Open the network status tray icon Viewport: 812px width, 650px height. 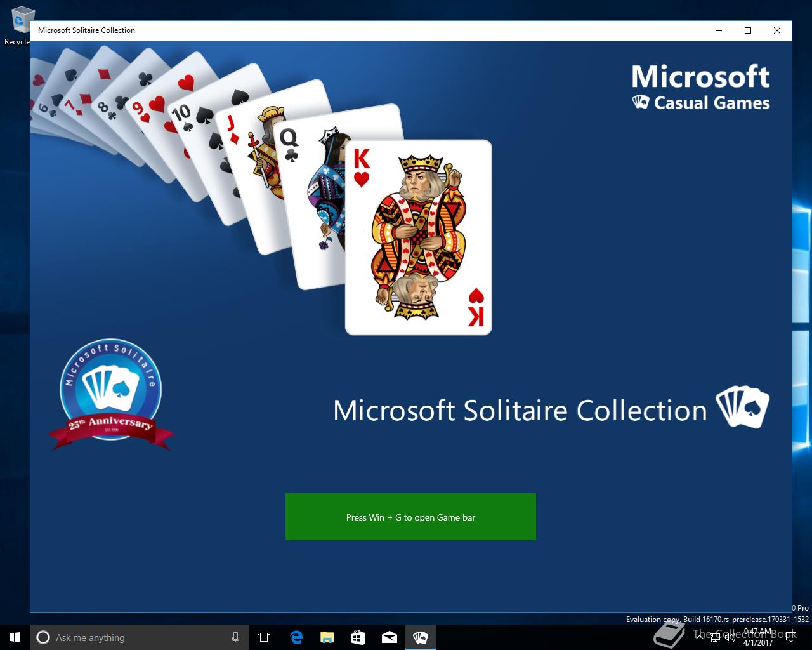(x=715, y=637)
